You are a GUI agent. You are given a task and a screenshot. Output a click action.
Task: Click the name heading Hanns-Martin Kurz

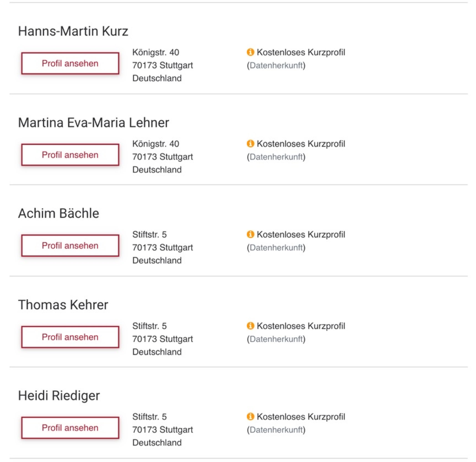click(73, 31)
